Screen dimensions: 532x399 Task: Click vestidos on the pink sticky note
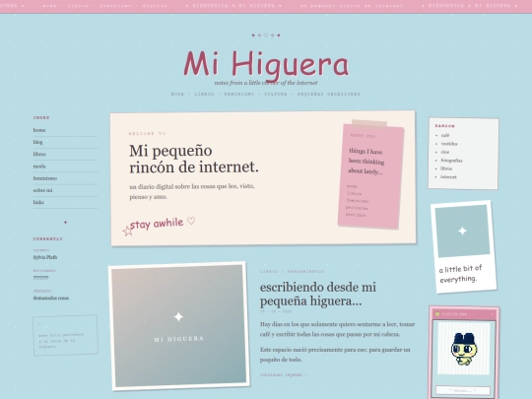pos(356,215)
